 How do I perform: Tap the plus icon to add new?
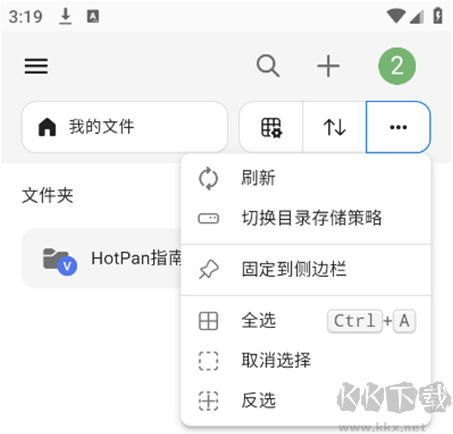(x=328, y=66)
